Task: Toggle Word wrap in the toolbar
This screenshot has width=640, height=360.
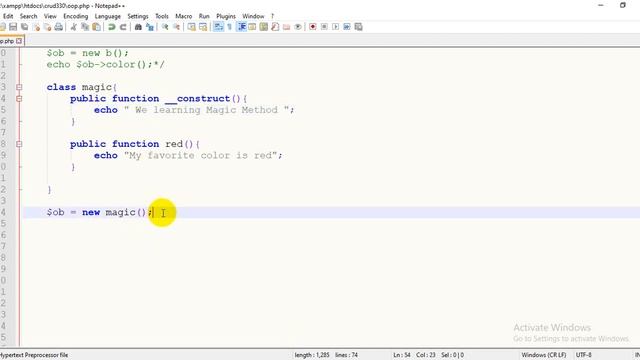Action: [x=218, y=27]
